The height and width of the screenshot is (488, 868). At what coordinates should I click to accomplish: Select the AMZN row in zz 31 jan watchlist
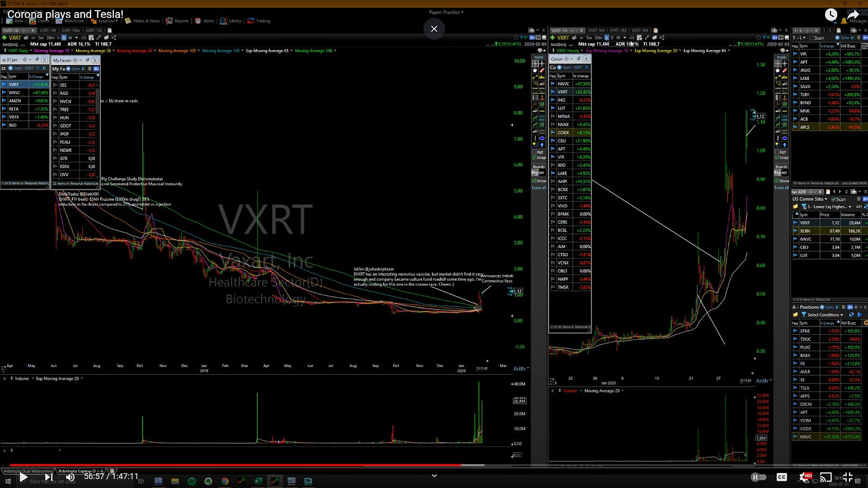click(x=24, y=101)
